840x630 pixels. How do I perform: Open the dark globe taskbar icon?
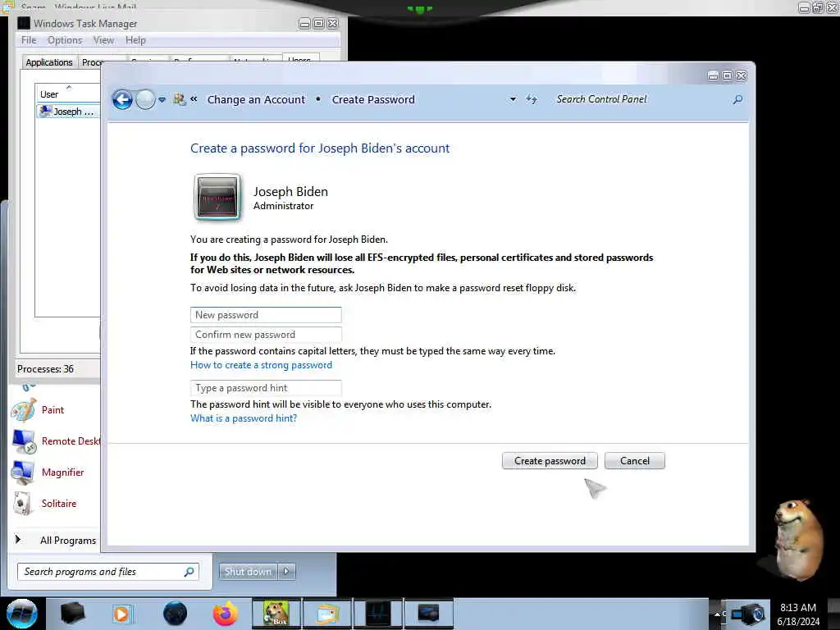tap(176, 614)
